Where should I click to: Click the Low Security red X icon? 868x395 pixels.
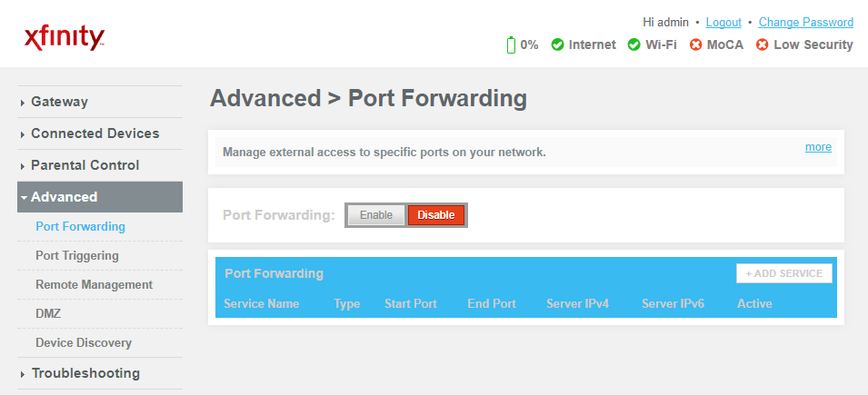click(763, 44)
